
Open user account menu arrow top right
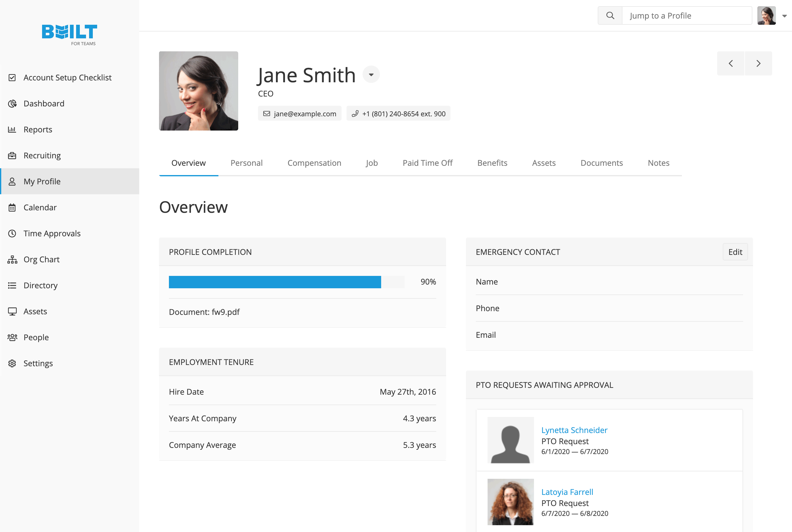pos(784,16)
